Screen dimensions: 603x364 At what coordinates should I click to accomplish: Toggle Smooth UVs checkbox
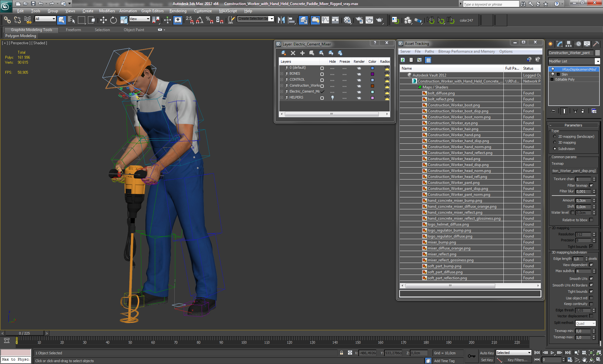click(x=591, y=279)
